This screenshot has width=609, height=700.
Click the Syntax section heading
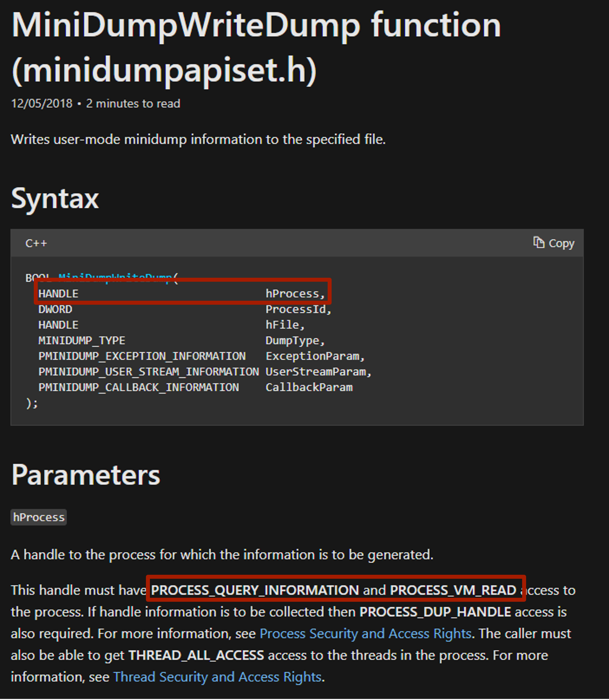point(55,198)
